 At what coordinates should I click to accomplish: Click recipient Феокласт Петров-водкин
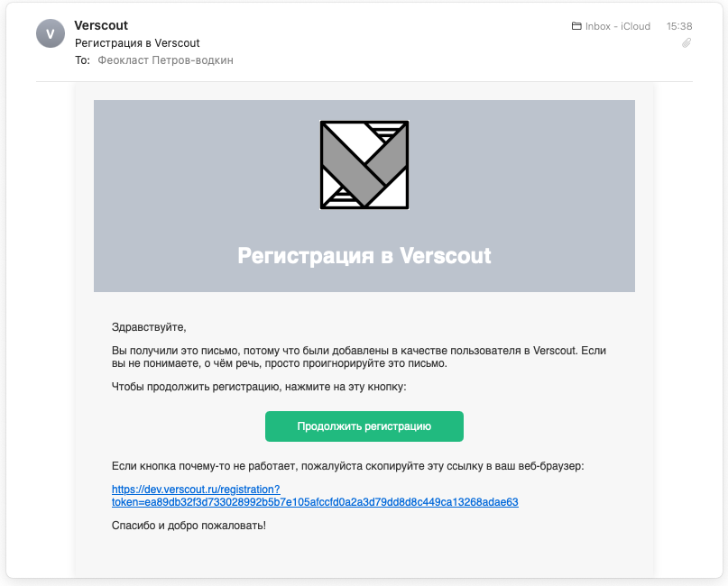click(166, 60)
